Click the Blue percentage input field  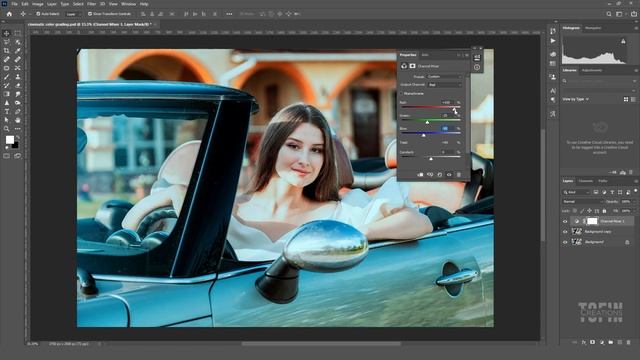pos(447,129)
